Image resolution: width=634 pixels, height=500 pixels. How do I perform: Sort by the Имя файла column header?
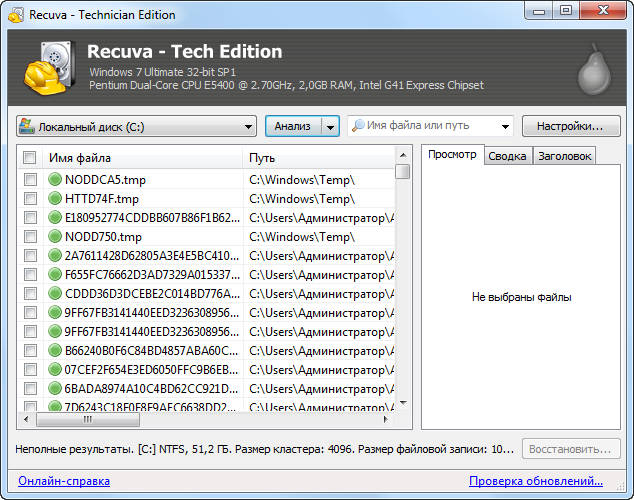140,158
